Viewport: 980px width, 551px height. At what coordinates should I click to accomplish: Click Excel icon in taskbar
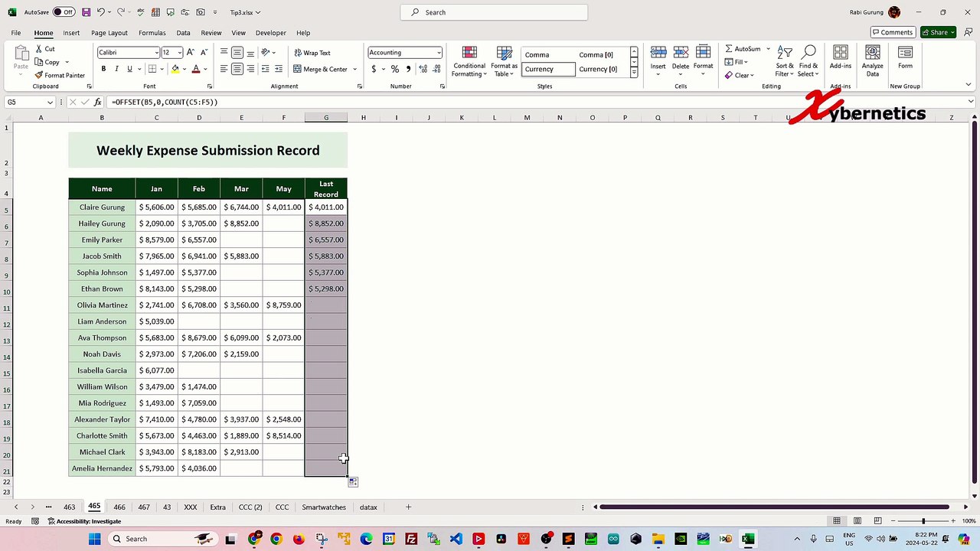click(x=748, y=539)
